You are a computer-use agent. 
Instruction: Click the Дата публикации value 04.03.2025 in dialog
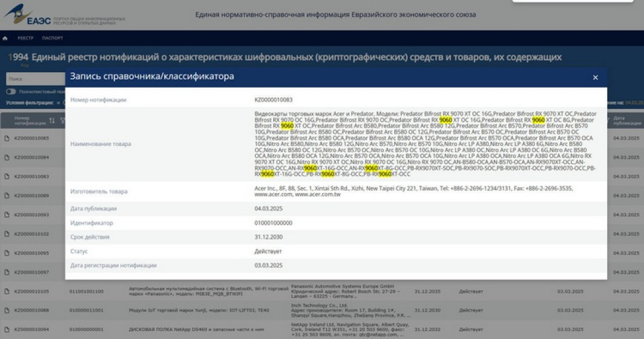coord(268,209)
